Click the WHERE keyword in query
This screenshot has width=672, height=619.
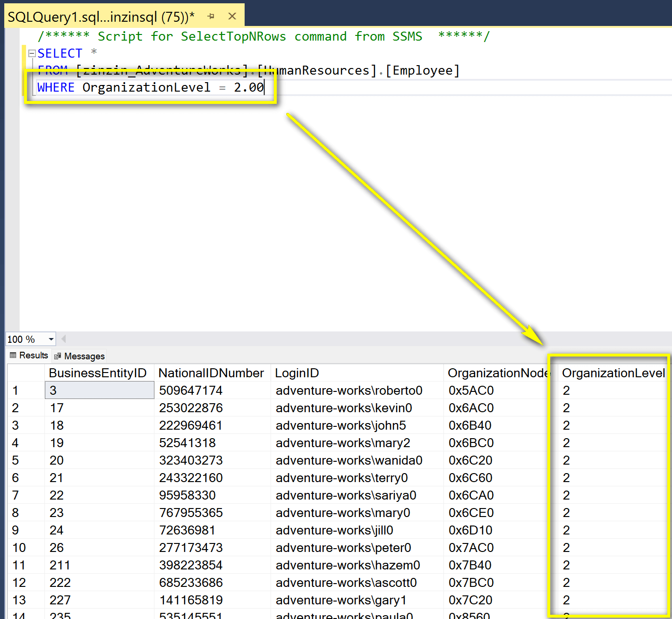pos(56,87)
